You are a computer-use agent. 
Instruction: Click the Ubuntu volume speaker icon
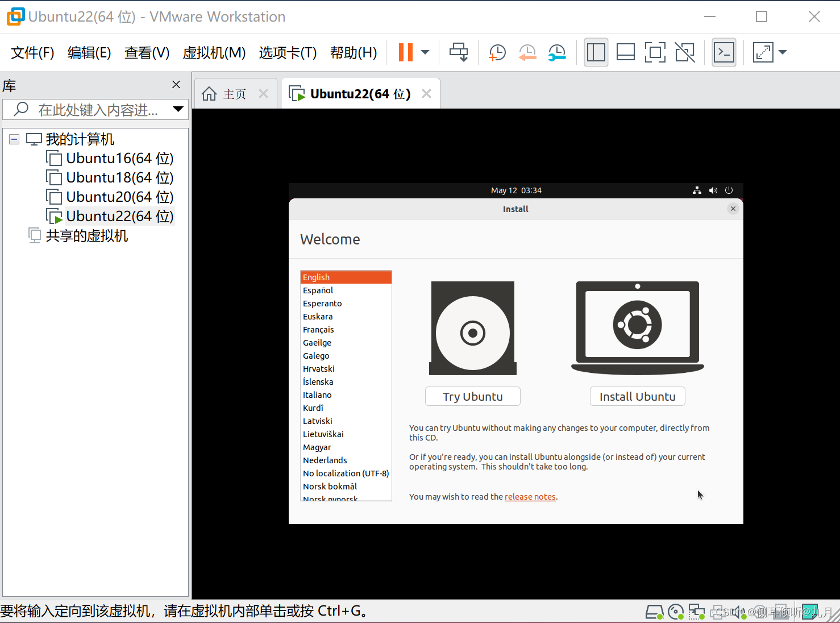tap(713, 190)
